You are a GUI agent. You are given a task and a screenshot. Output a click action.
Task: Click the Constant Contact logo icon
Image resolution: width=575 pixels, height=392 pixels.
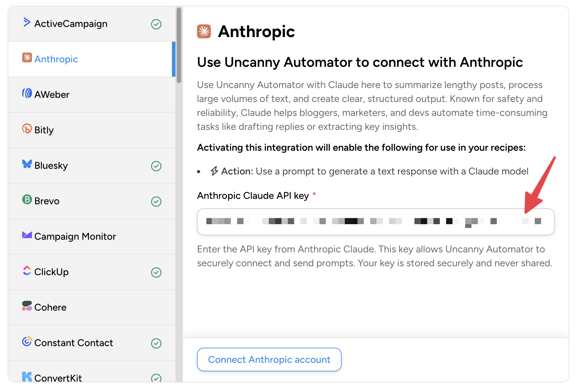tap(27, 342)
